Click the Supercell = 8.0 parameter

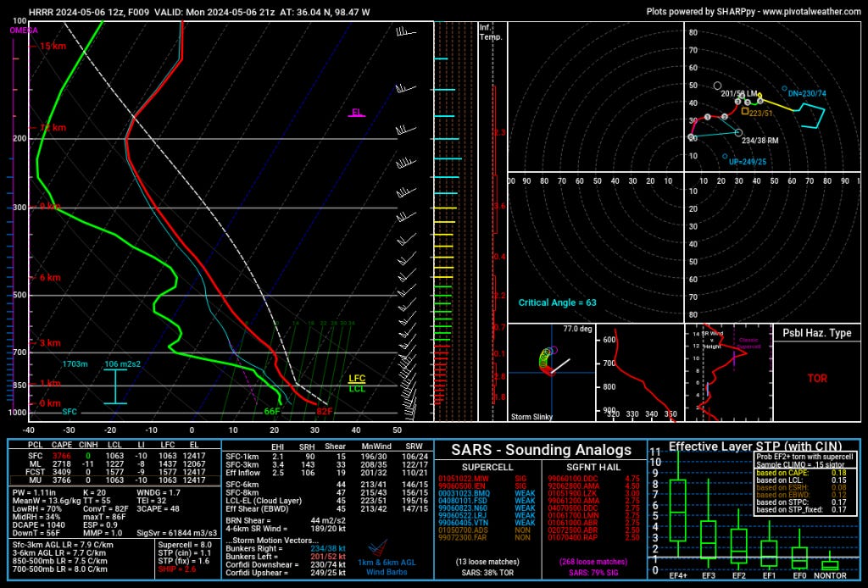point(185,545)
